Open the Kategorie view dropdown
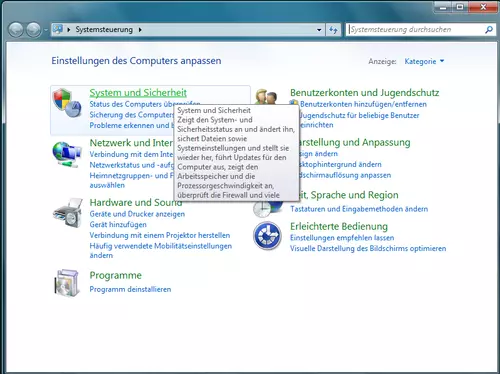Screen dimensions: 500x374 click(x=424, y=61)
